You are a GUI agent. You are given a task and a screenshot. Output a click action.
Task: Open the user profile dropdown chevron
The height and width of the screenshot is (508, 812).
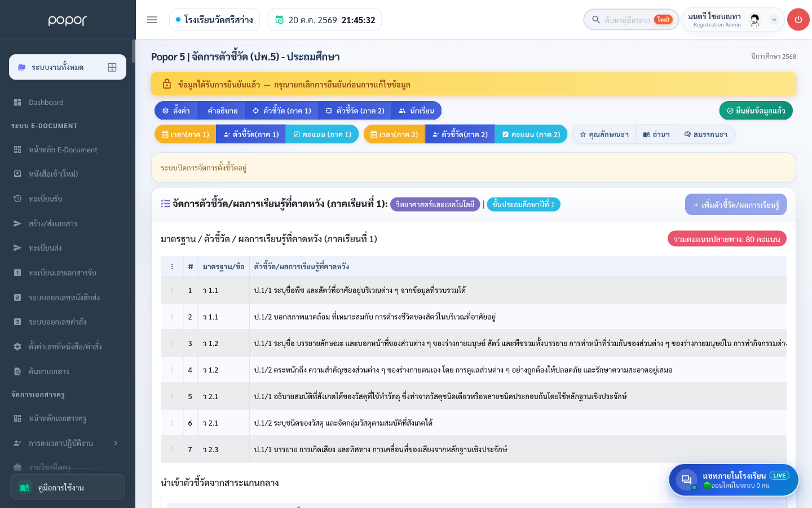coord(774,20)
